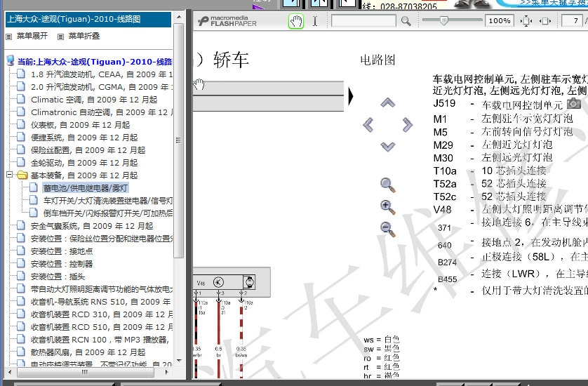Image resolution: width=588 pixels, height=386 pixels.
Task: Click the 菜单折叠 list icon
Action: [x=60, y=36]
